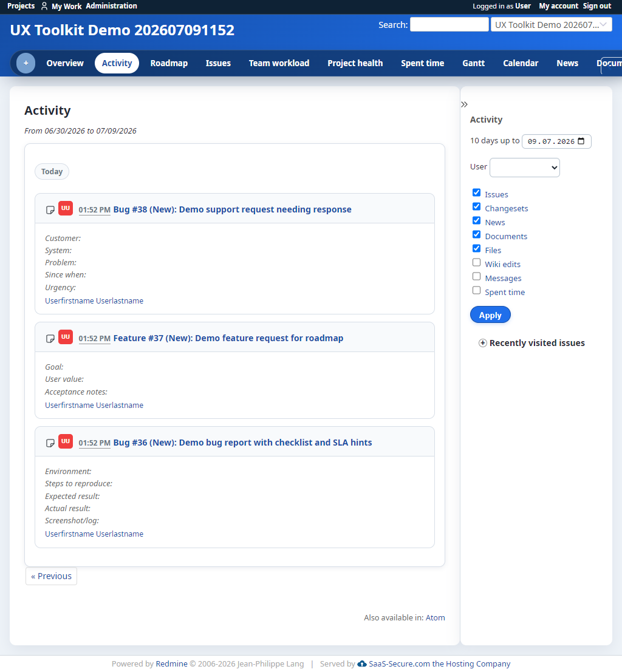Uncheck the Documents checkbox
622x672 pixels.
[x=477, y=234]
